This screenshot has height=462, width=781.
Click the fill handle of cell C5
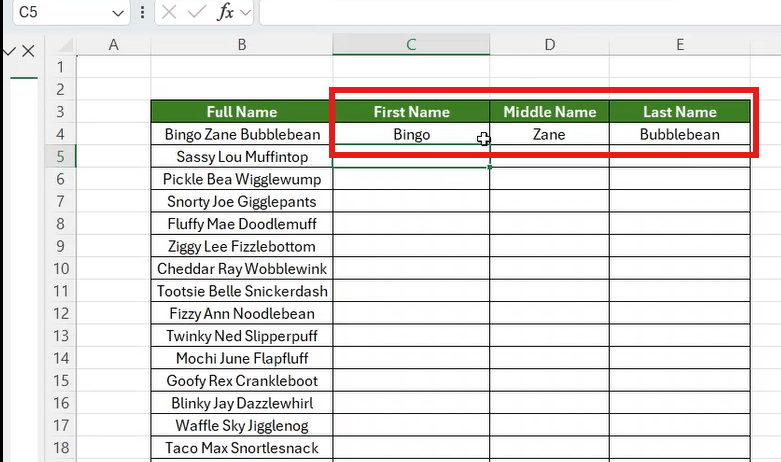490,167
